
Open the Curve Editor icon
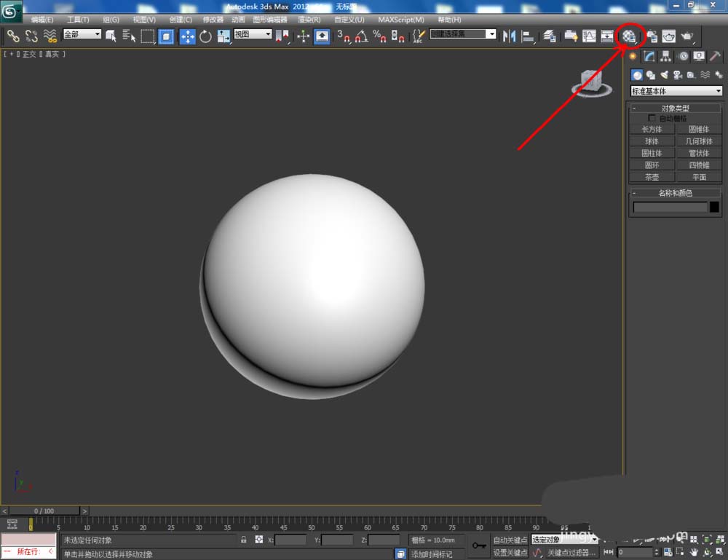point(589,36)
